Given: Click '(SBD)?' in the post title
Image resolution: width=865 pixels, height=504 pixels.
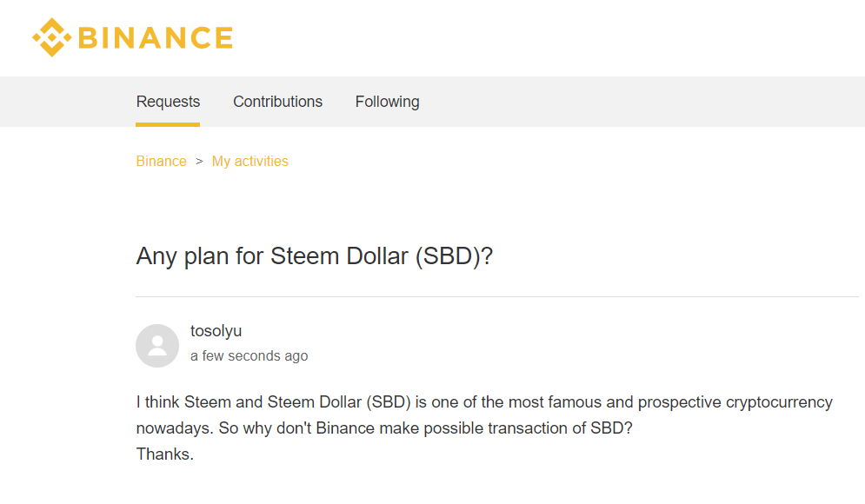Looking at the screenshot, I should [454, 256].
